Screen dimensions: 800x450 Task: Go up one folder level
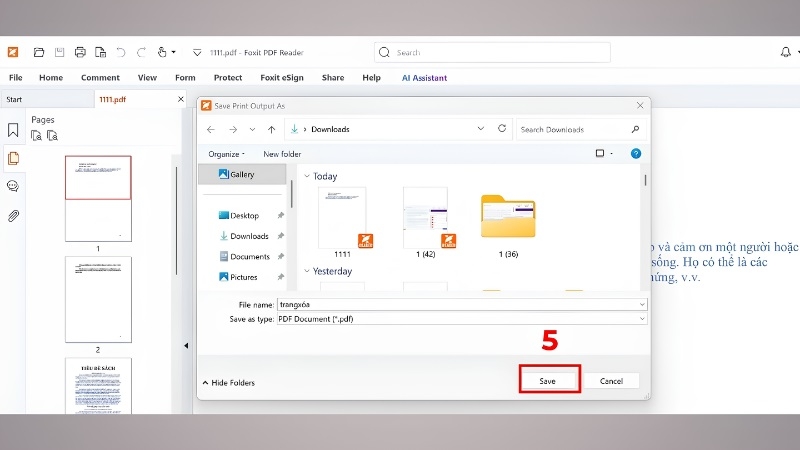(271, 130)
